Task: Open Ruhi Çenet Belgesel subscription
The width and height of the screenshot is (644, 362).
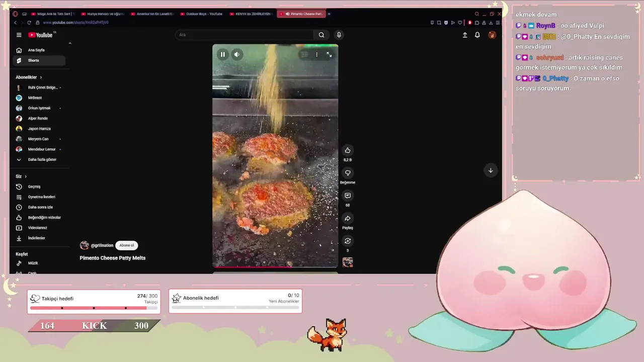Action: point(39,87)
